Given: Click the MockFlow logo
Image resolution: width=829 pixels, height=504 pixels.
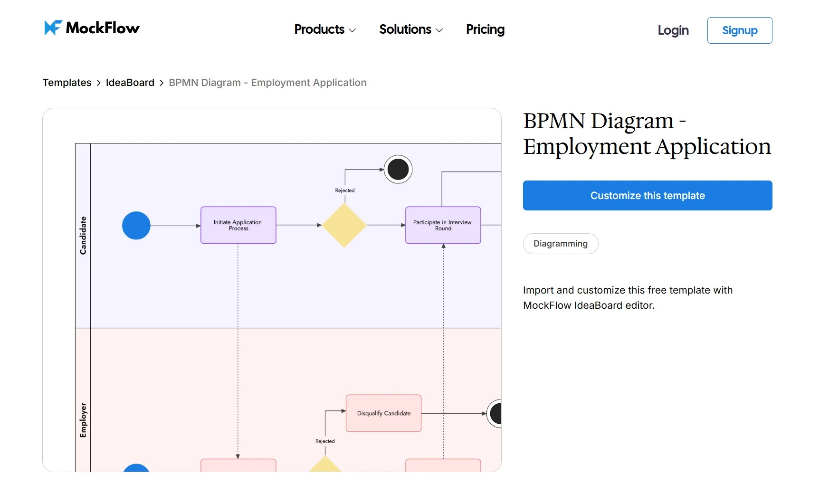Looking at the screenshot, I should point(92,28).
